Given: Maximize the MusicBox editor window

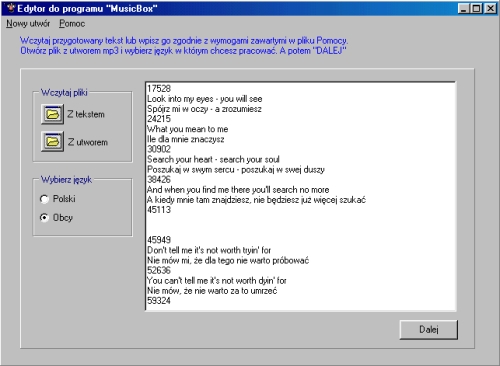Looking at the screenshot, I should [x=476, y=8].
